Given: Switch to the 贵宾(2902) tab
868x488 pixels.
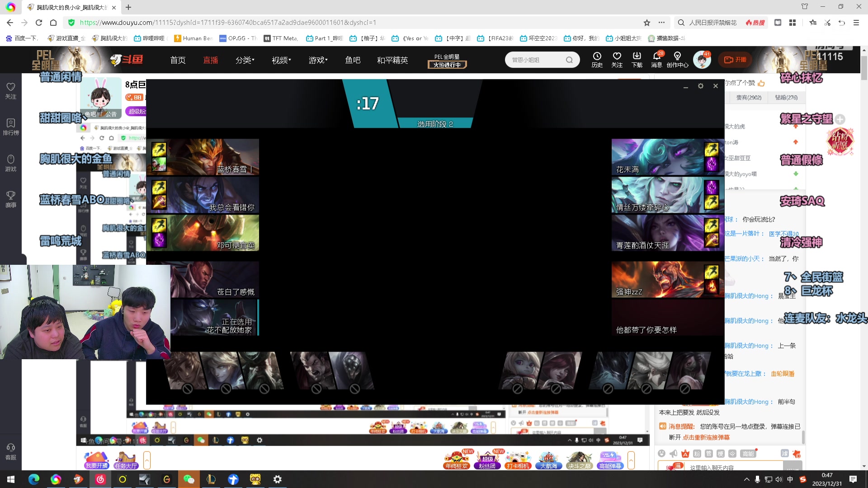Looking at the screenshot, I should 749,98.
